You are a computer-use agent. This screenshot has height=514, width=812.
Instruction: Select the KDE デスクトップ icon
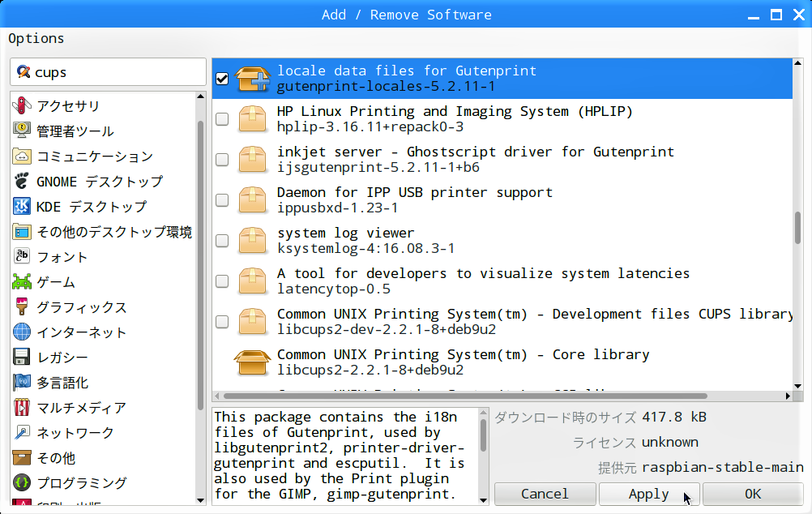click(x=22, y=206)
